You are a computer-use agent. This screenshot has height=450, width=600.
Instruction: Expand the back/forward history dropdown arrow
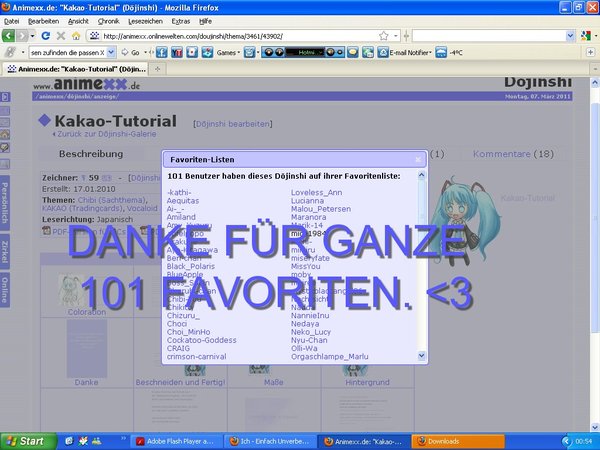[33, 36]
